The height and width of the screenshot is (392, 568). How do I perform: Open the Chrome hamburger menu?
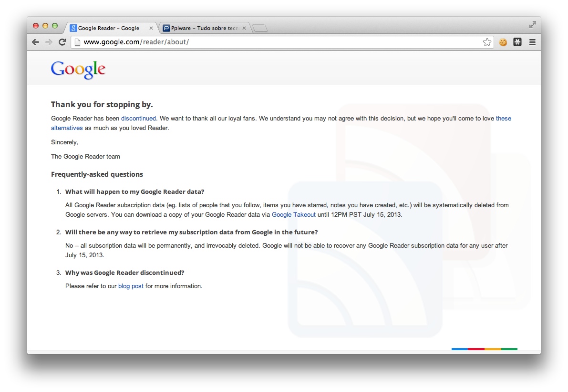click(532, 42)
